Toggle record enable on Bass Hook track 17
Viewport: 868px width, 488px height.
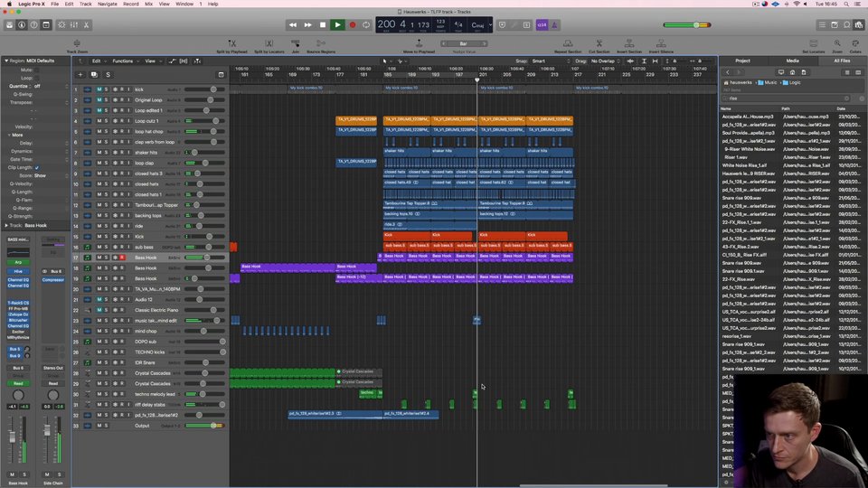tap(122, 258)
